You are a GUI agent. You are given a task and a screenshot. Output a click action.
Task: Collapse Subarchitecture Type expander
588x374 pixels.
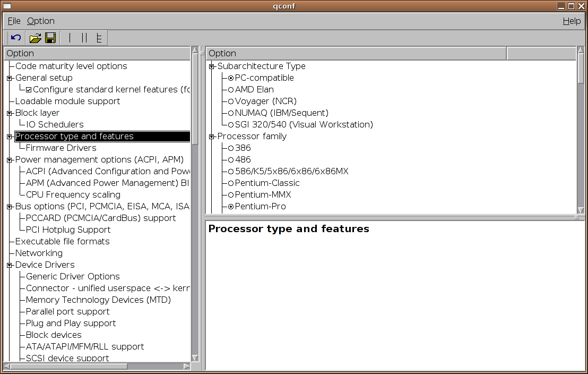pyautogui.click(x=212, y=66)
